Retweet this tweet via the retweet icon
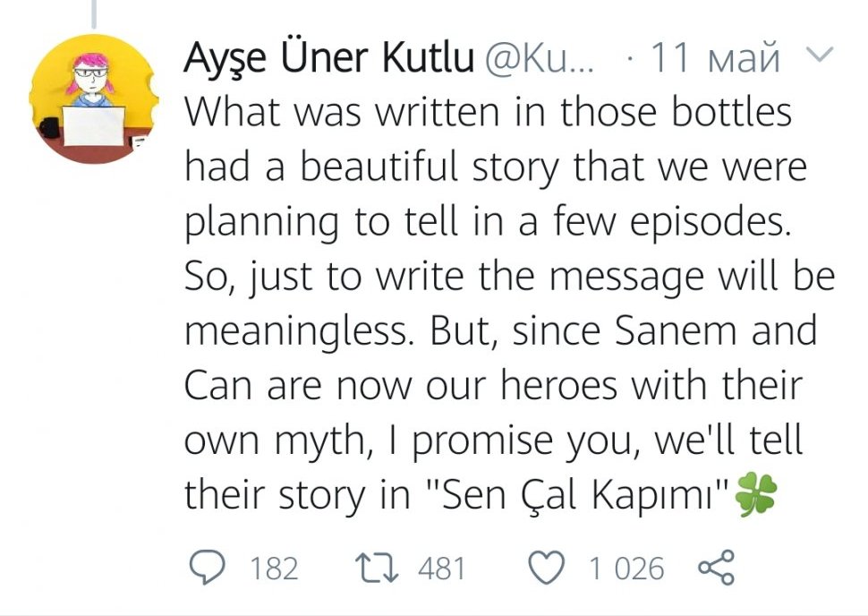868x616 pixels. pos(378,568)
